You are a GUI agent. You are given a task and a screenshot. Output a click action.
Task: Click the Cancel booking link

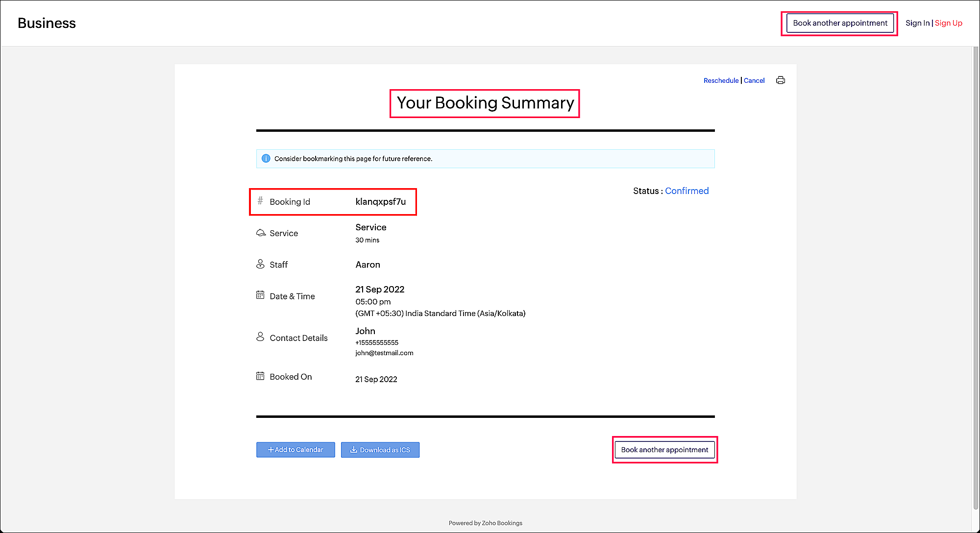click(x=754, y=80)
